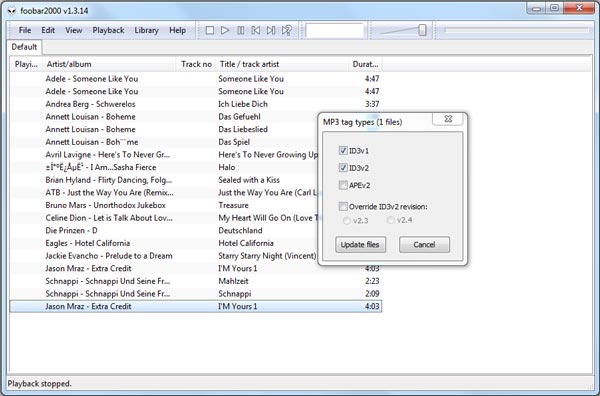600x396 pixels.
Task: Close the MP3 tag types dialog
Action: pos(448,119)
